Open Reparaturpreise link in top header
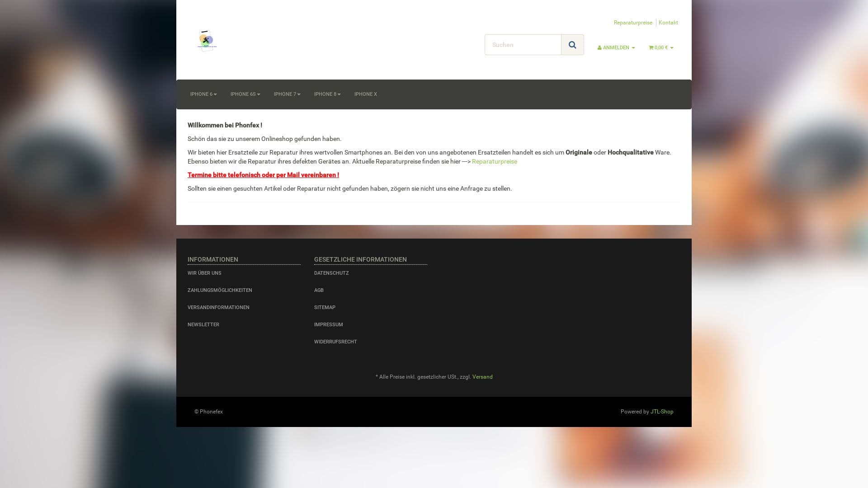Viewport: 868px width, 488px height. click(x=632, y=23)
